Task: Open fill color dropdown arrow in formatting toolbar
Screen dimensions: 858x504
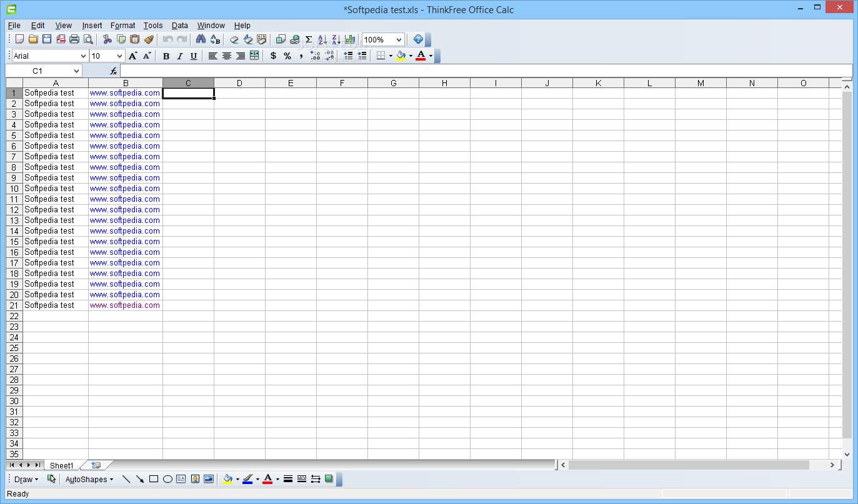Action: pyautogui.click(x=411, y=56)
